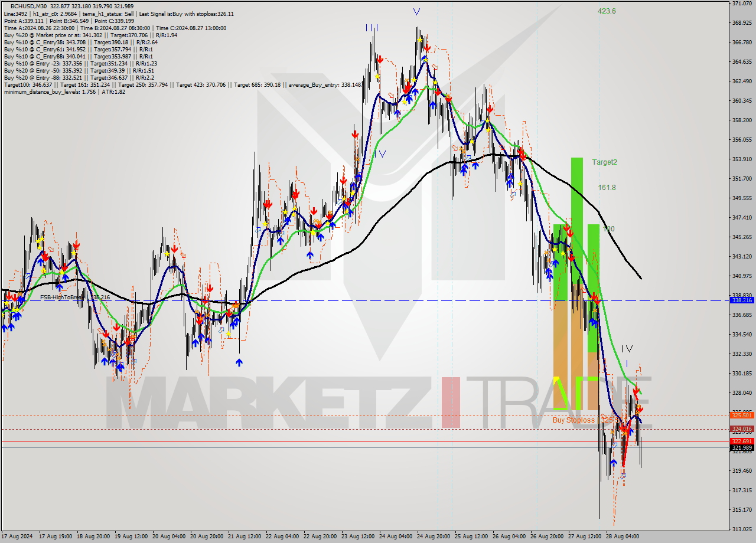Click the 'Buy %10 @ C_Entry38: 343.708' line

80,42
